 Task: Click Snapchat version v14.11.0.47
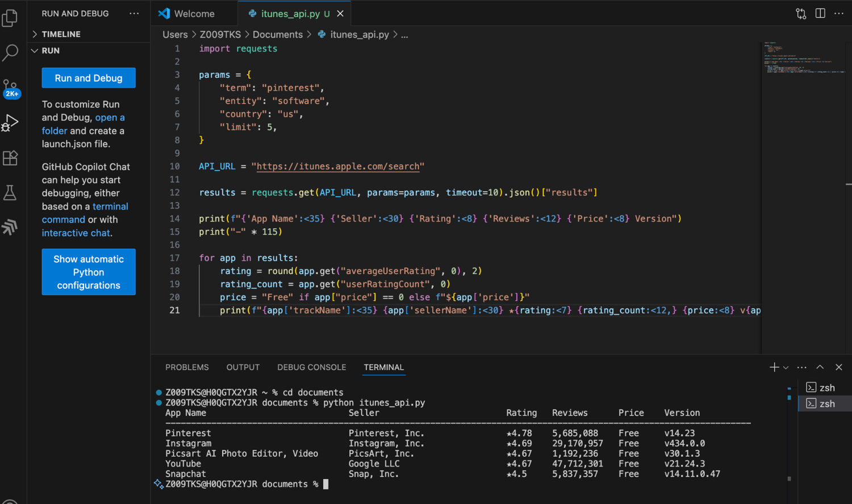692,474
